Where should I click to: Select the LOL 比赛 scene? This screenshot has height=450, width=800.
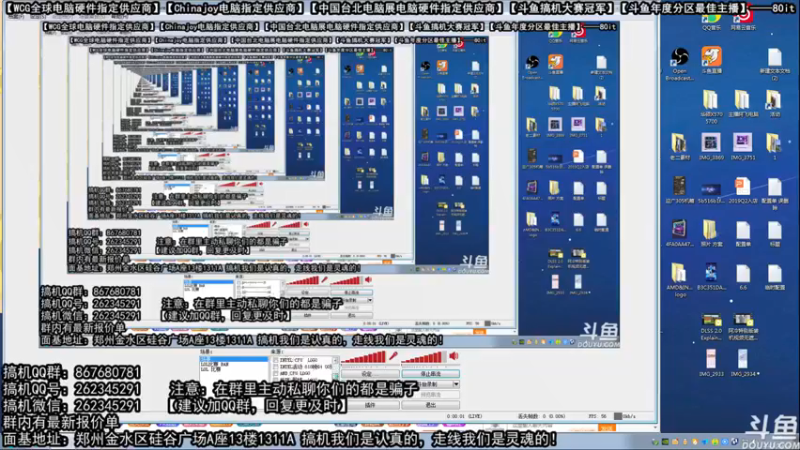[211, 369]
